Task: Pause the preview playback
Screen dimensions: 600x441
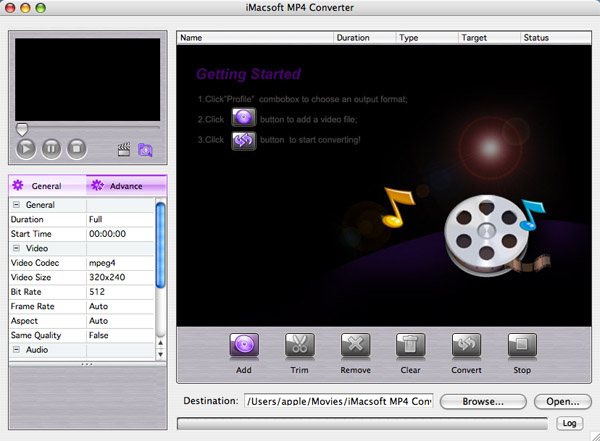Action: pyautogui.click(x=51, y=149)
